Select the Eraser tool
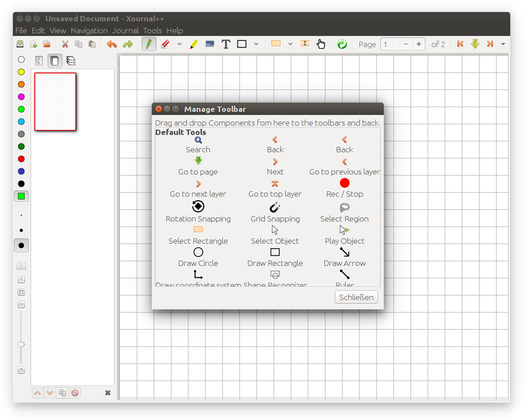The width and height of the screenshot is (532, 419). coord(165,44)
